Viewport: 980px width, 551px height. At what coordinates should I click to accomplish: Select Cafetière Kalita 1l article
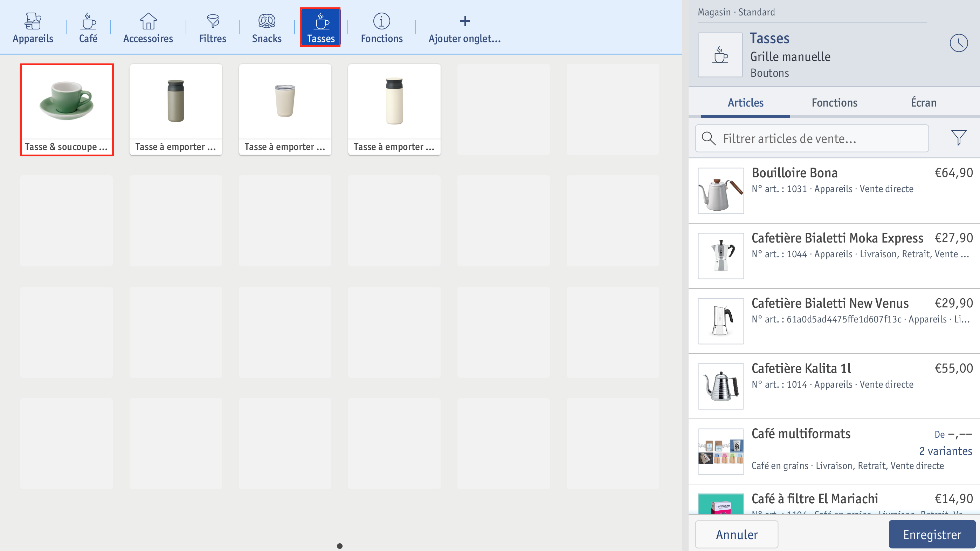click(834, 386)
